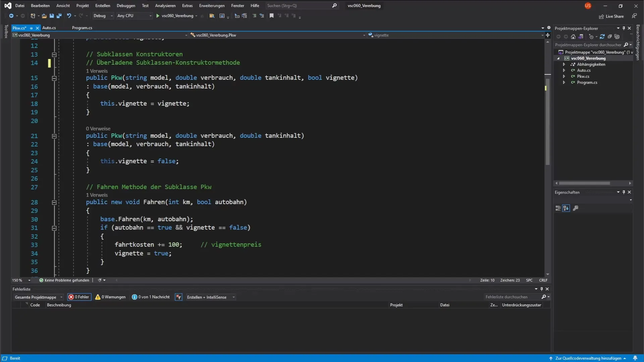Toggle the build-only IntelliSense filter icon in Fehlerliste
Viewport: 644px width, 362px height.
coord(178,297)
